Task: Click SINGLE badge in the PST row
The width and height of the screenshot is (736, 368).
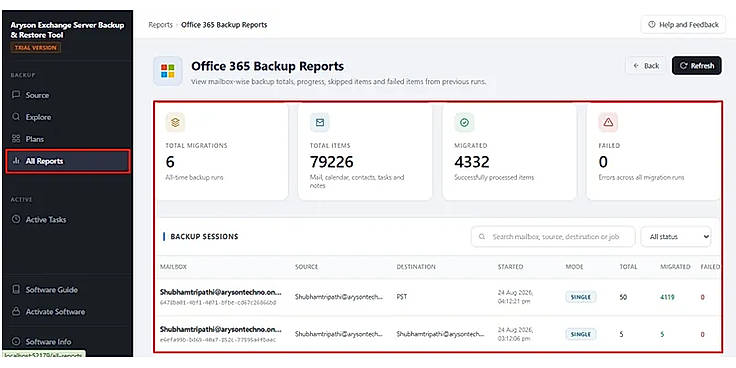Action: (581, 297)
